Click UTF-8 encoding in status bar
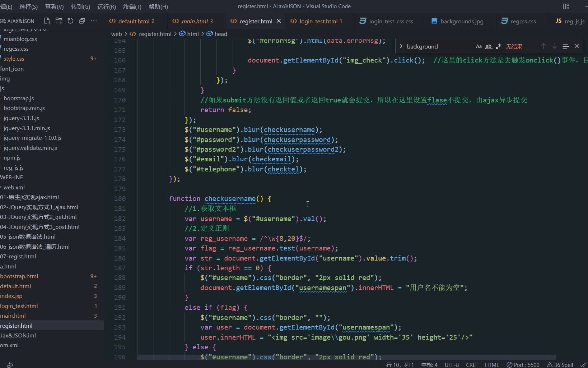The width and height of the screenshot is (588, 368). point(452,365)
